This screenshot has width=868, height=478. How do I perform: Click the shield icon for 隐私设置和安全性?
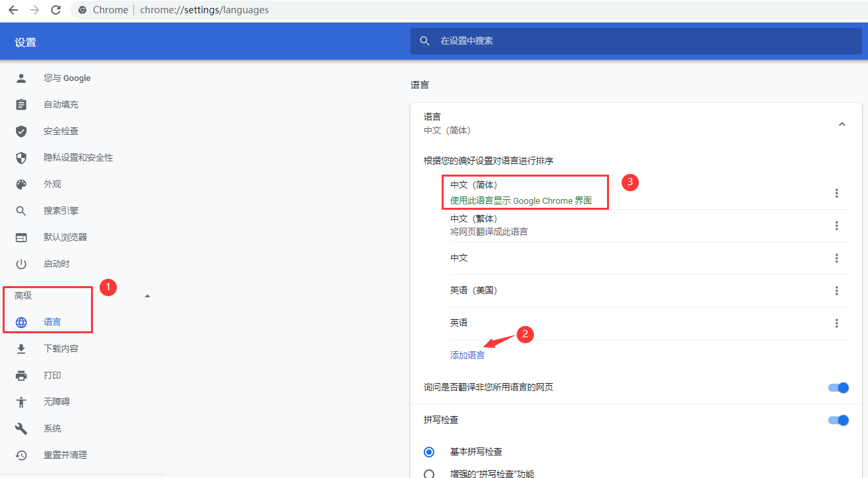(21, 158)
